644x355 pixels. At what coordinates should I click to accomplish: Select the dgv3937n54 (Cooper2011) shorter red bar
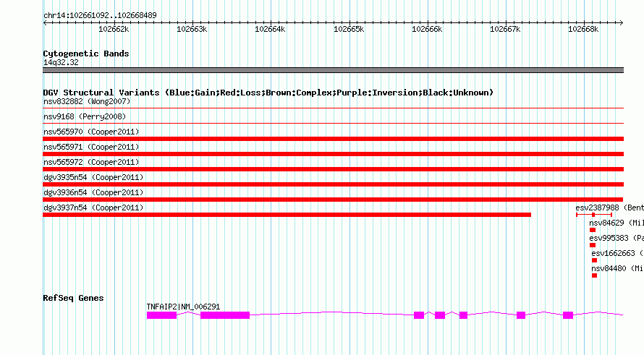pos(287,215)
